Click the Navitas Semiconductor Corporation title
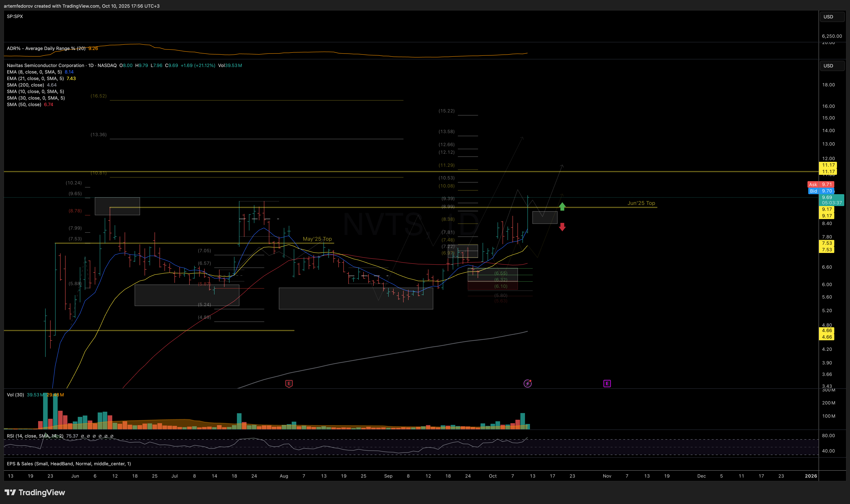 46,65
